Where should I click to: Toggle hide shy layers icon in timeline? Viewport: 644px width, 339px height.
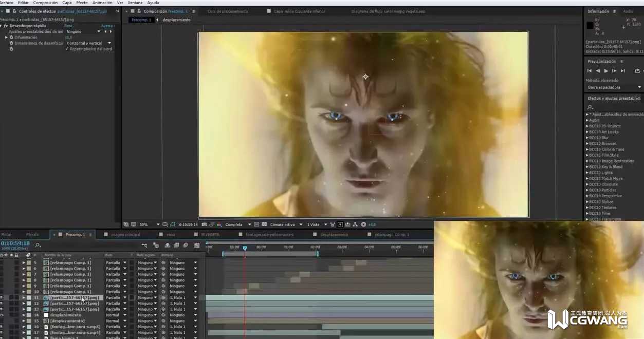(x=167, y=246)
